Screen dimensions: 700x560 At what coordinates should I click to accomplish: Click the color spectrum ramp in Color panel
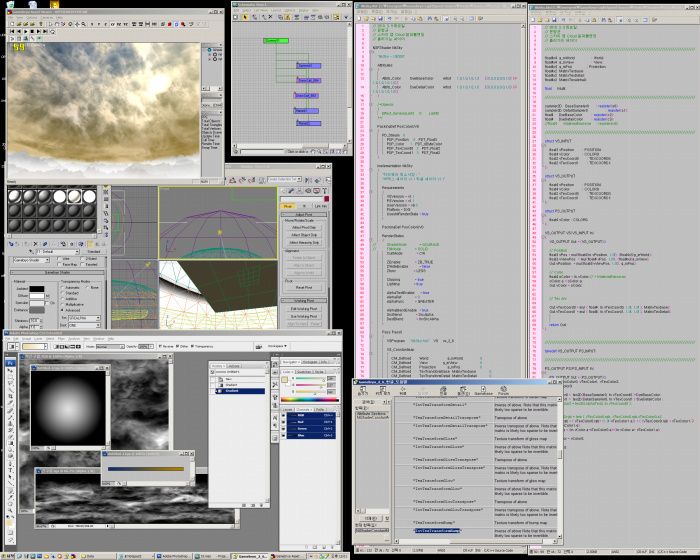[310, 400]
